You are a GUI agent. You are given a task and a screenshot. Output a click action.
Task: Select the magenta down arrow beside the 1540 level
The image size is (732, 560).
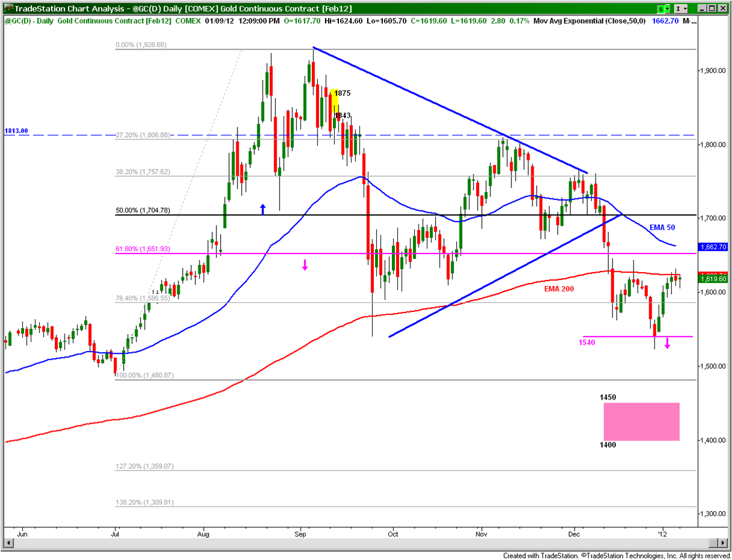(x=667, y=344)
